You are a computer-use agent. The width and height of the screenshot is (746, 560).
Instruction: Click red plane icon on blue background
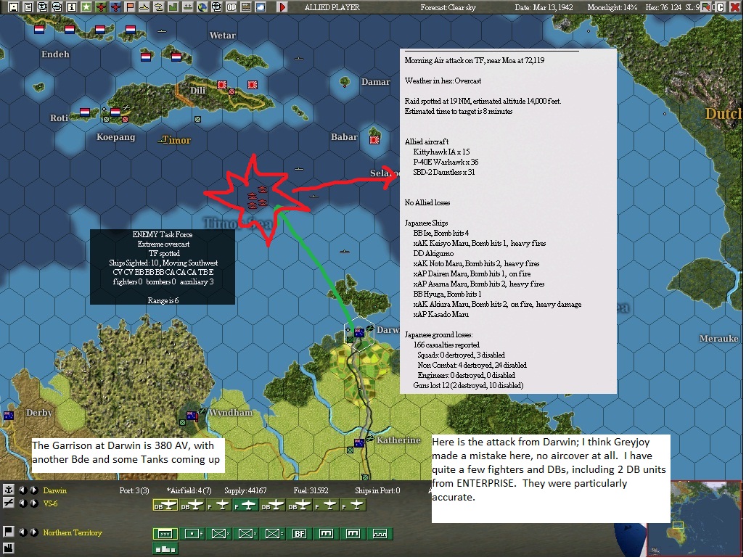click(x=115, y=7)
